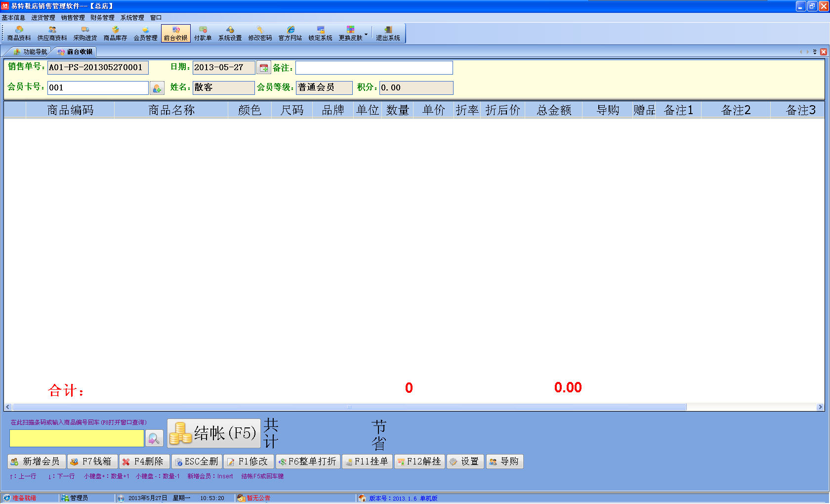Click 颜色 column header

coord(250,110)
